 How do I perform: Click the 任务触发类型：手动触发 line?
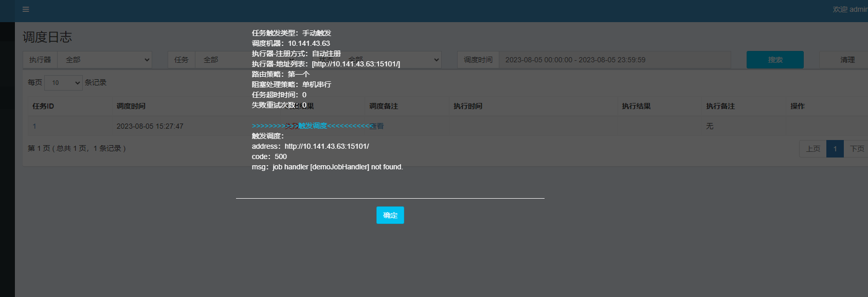click(292, 33)
